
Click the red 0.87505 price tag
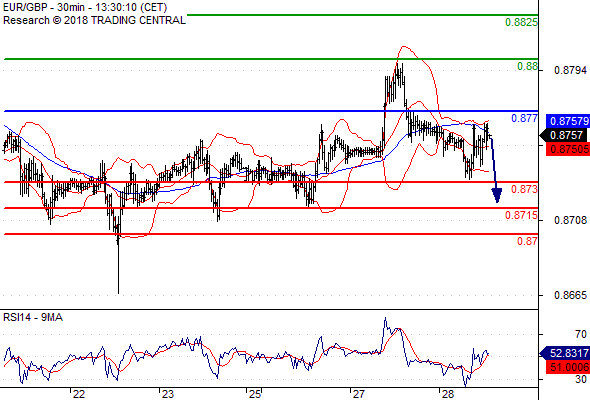click(568, 149)
